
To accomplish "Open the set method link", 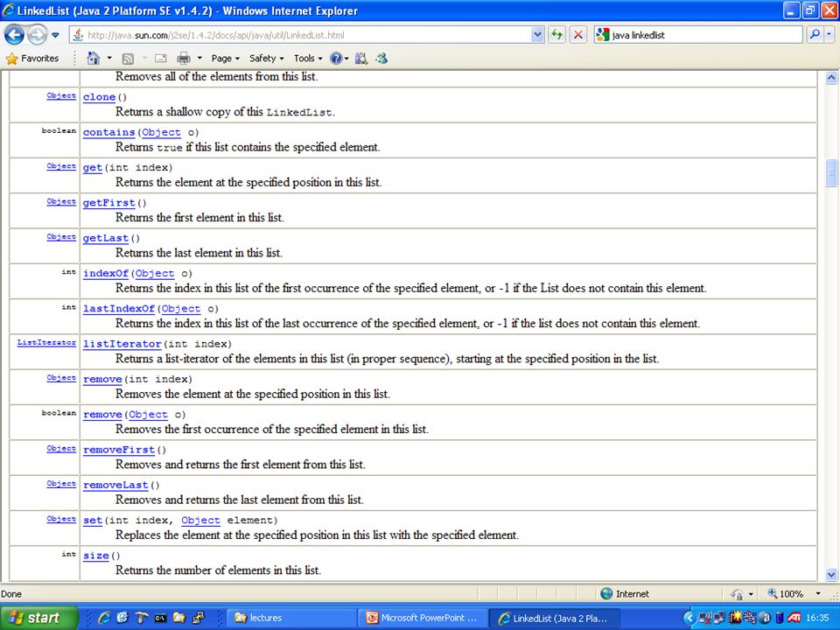I will pyautogui.click(x=92, y=520).
